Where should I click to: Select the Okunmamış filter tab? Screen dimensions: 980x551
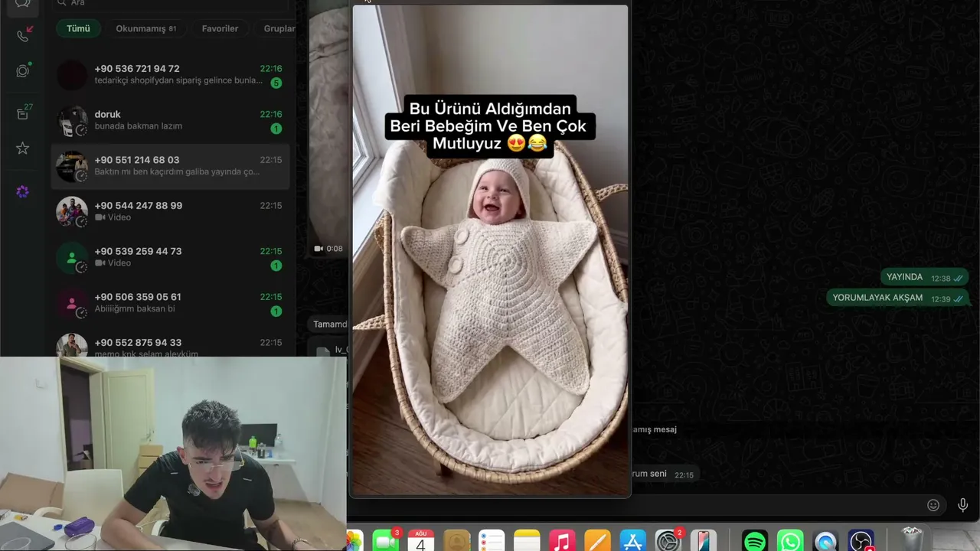point(145,28)
